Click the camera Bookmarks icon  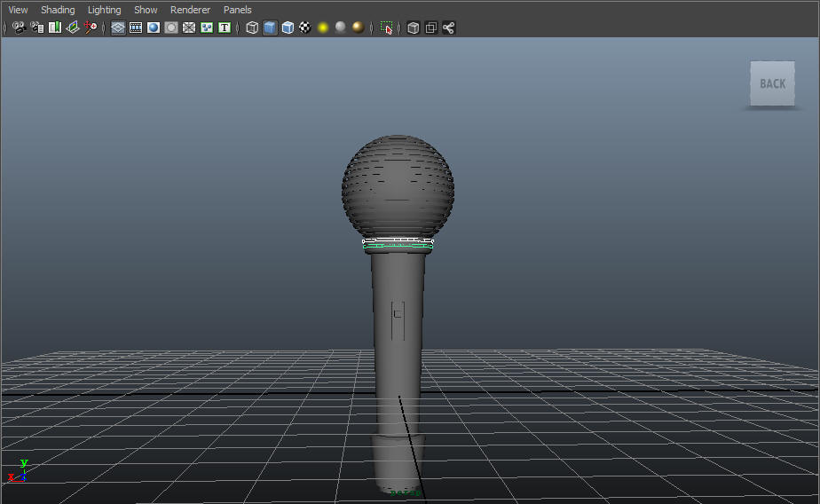click(55, 28)
